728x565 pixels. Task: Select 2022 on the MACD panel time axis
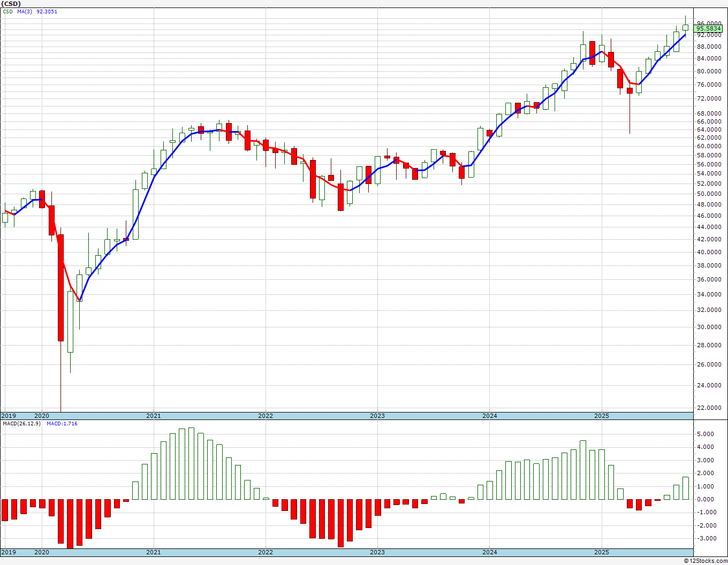(266, 552)
